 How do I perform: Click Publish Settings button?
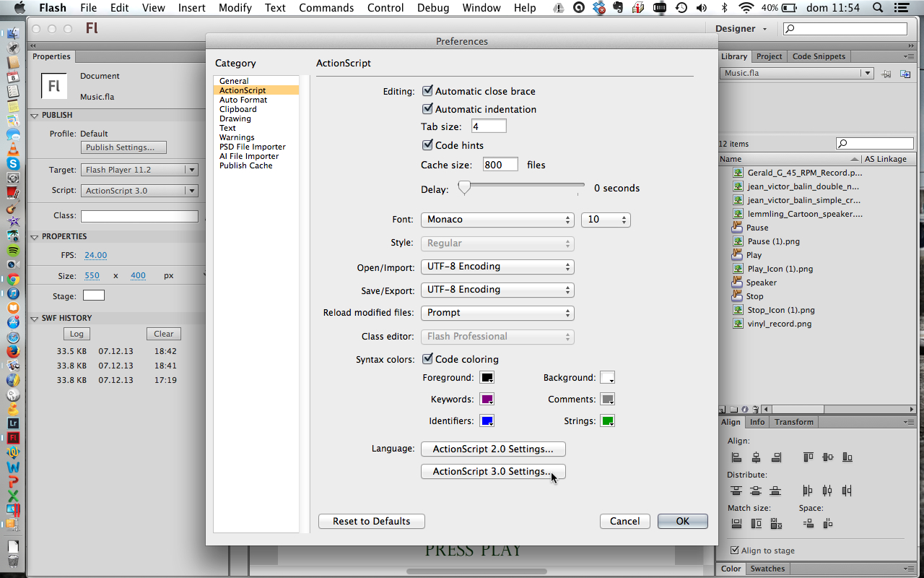pos(123,147)
